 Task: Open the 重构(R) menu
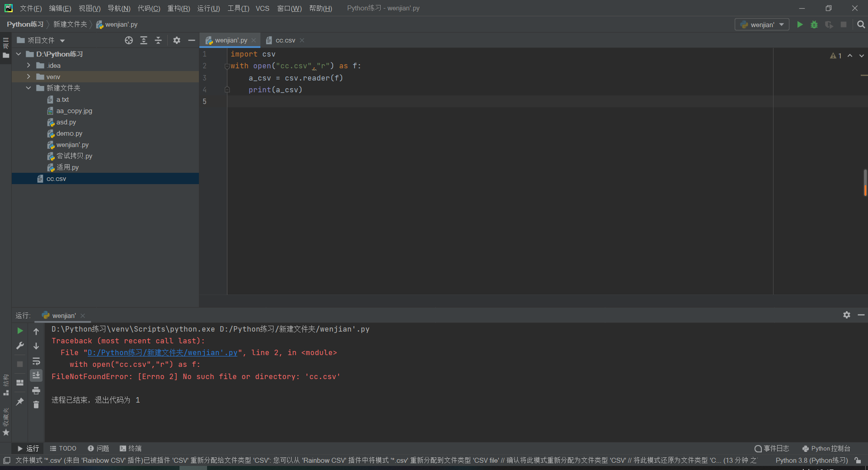[x=179, y=8]
